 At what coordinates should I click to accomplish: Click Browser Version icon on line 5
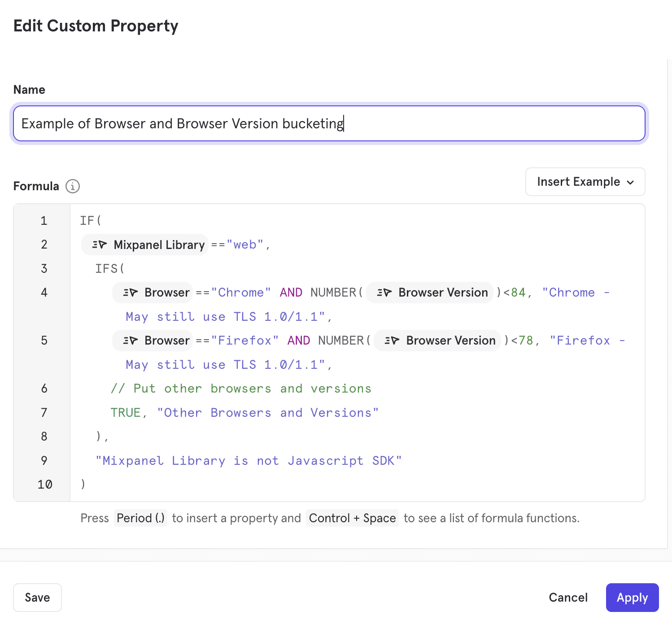[392, 341]
